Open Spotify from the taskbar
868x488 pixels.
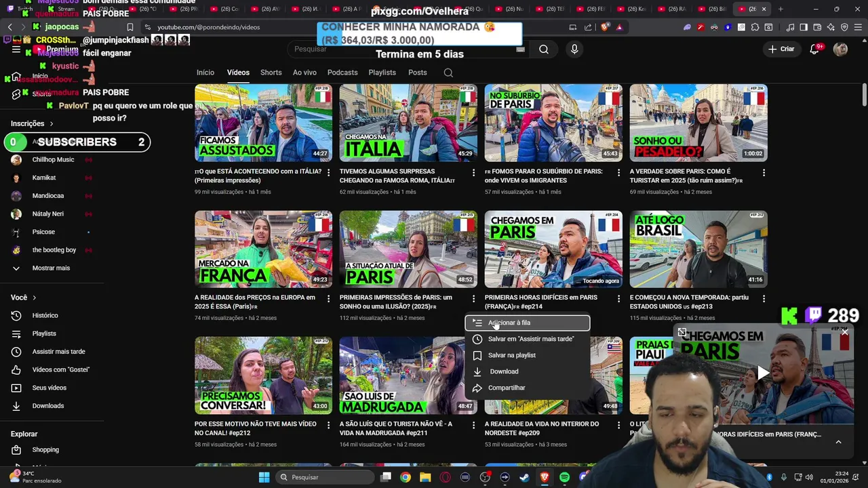click(x=564, y=477)
